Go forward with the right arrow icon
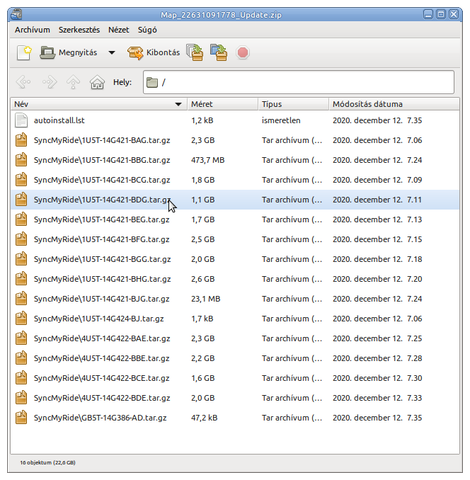This screenshot has height=480, width=470. [49, 82]
